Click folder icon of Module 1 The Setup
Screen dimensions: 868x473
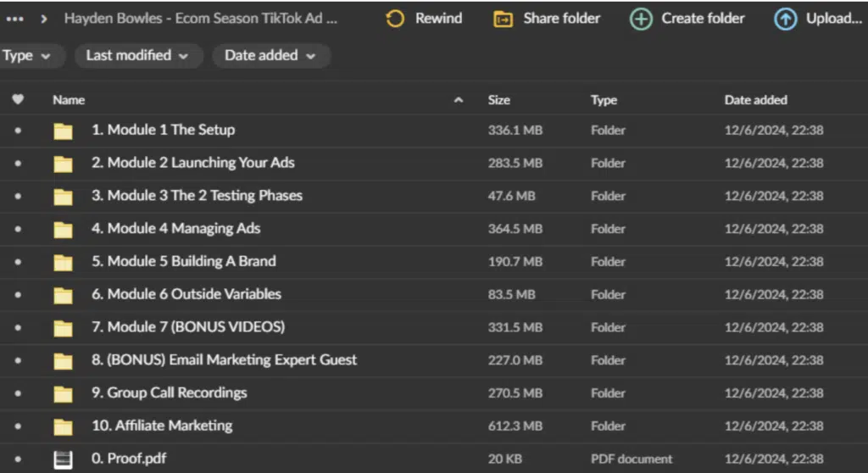(x=63, y=131)
